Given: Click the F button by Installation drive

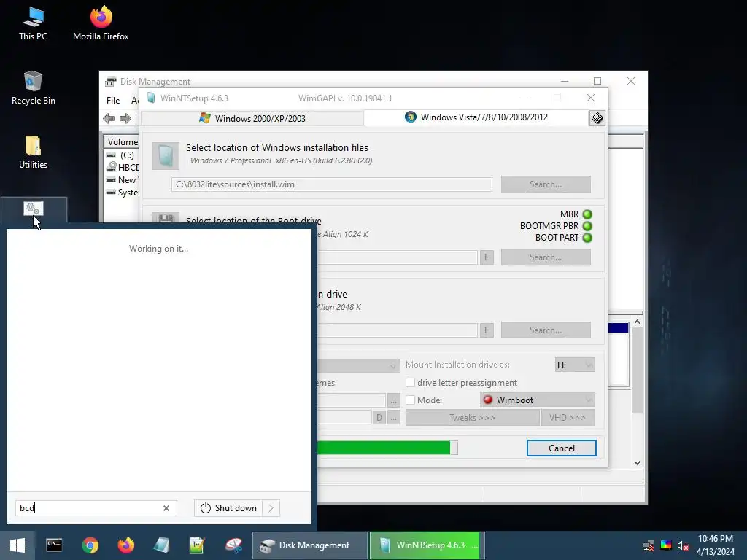Looking at the screenshot, I should click(x=487, y=330).
